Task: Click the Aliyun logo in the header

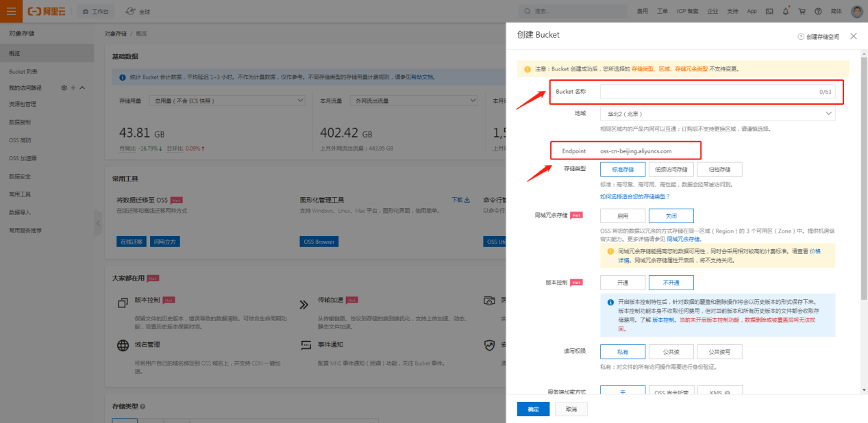Action: 47,12
